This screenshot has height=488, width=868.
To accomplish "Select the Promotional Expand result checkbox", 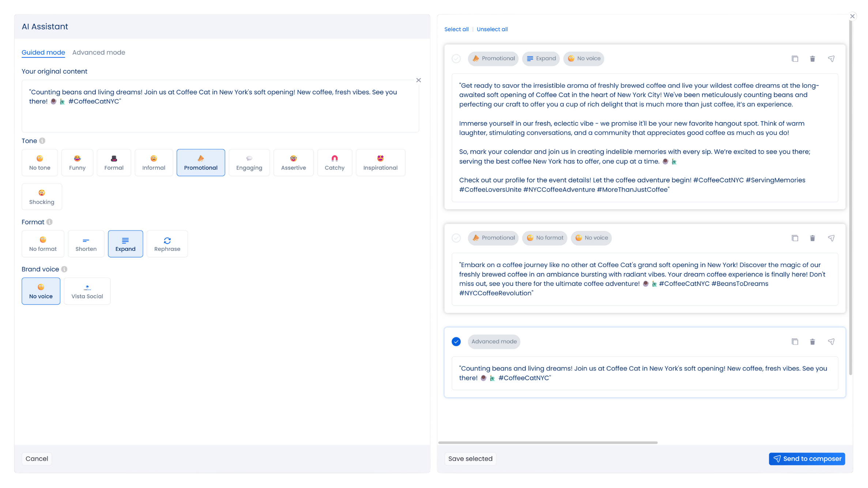I will 456,58.
